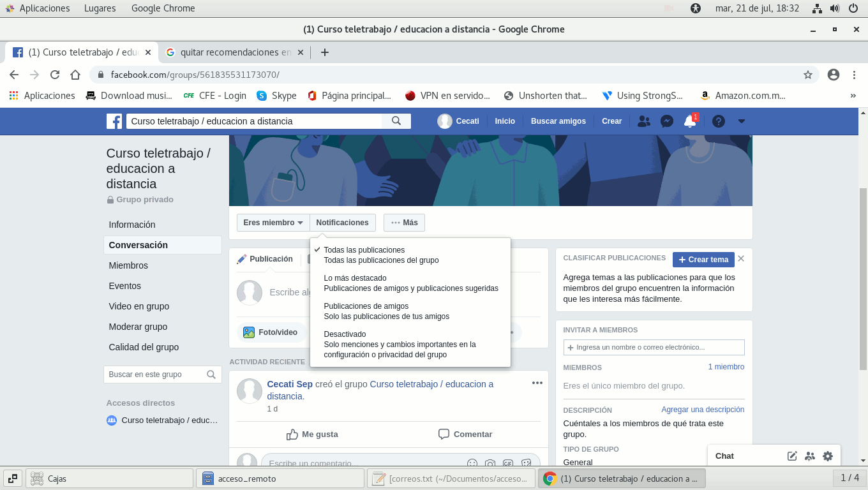Image resolution: width=868 pixels, height=490 pixels.
Task: Open the 'Aplicaciones' menu in the system bar
Action: [44, 8]
